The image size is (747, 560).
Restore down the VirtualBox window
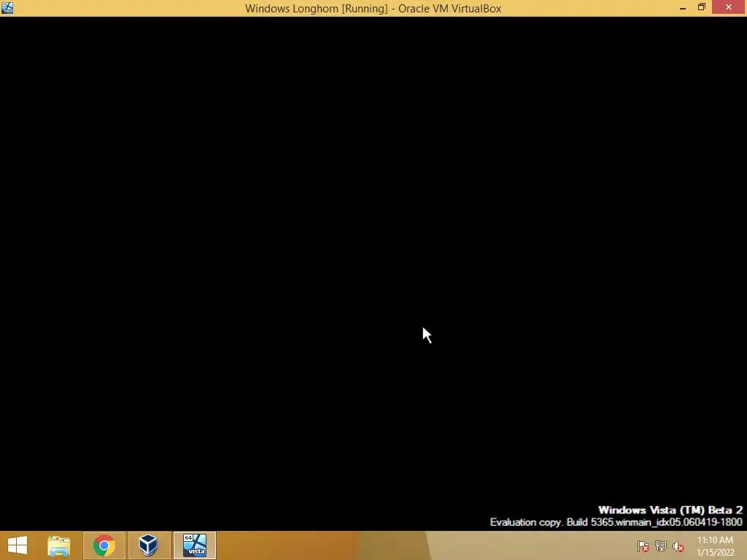[x=701, y=7]
